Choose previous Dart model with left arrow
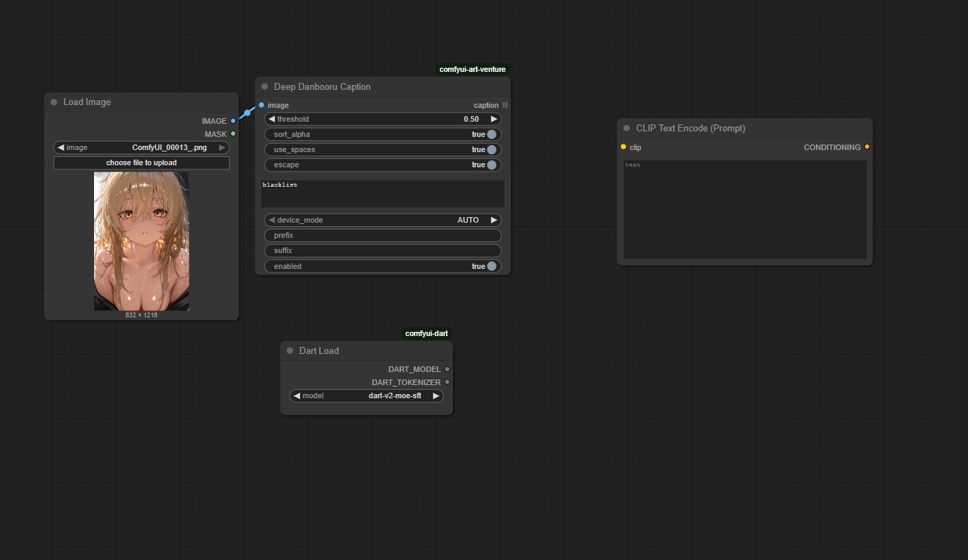This screenshot has width=968, height=560. point(297,396)
